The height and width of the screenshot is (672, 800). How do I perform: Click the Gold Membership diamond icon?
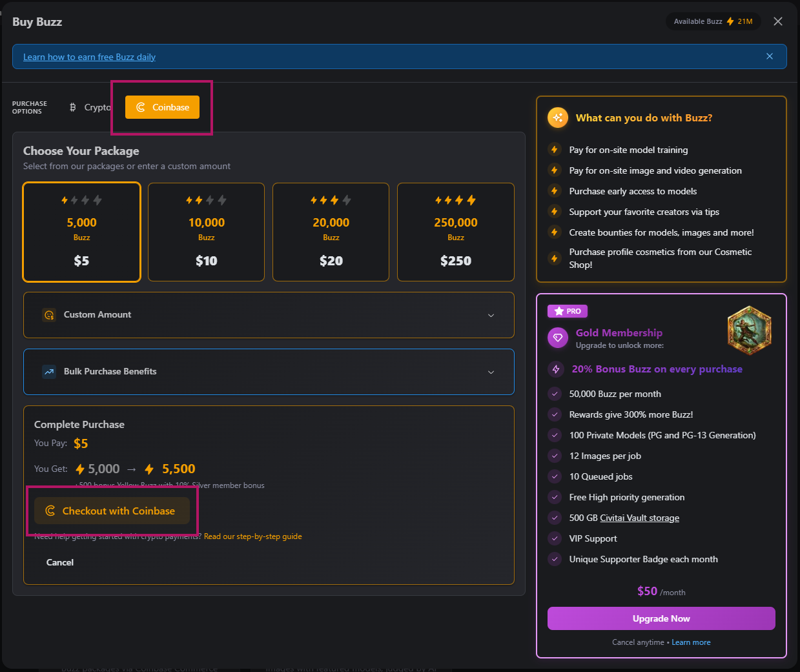click(558, 338)
